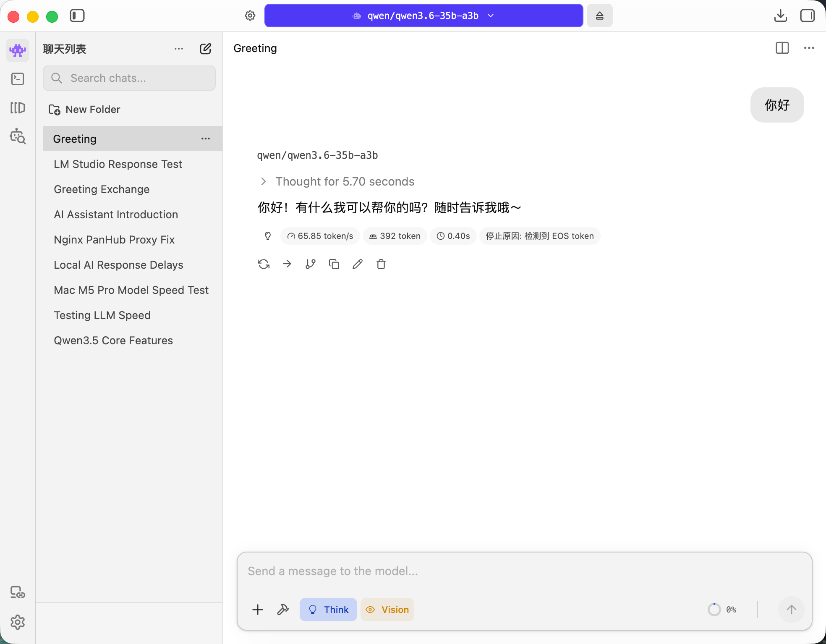Toggle the left sidebar panel
Viewport: 826px width, 644px height.
tap(77, 16)
